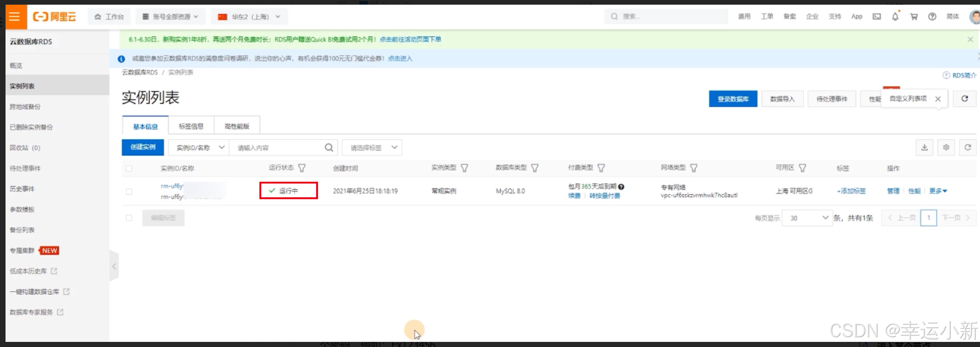
Task: Filter by 可用区 column
Action: point(802,168)
